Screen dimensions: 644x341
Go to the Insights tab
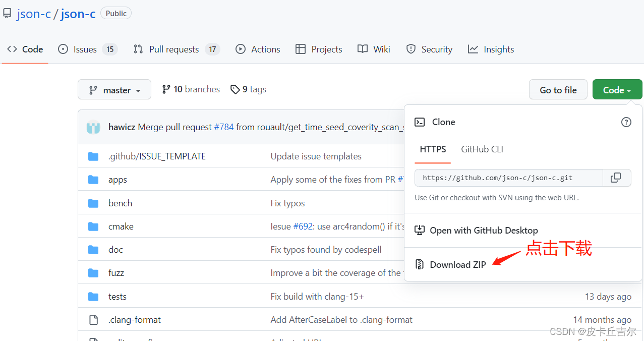(x=491, y=49)
